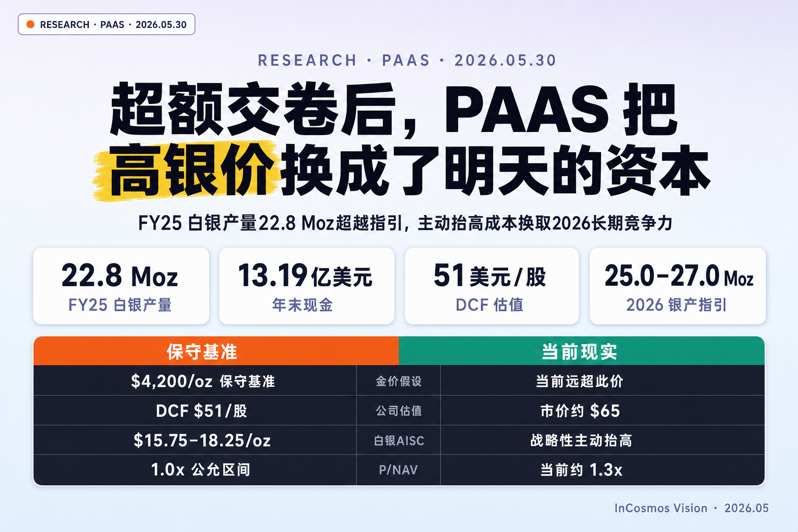The image size is (798, 532).
Task: Click the RESEARCH · PAAS · 2026.05.30 badge
Action: 107,24
